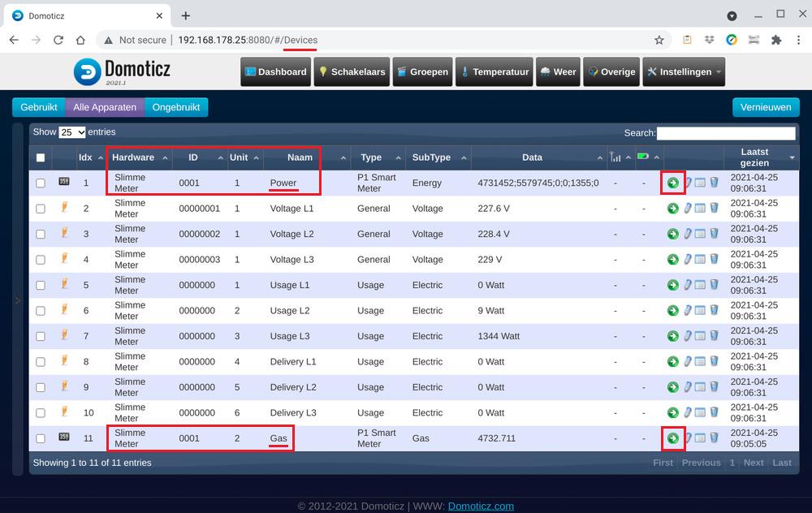This screenshot has height=513, width=812.
Task: Reload the page with the browser refresh icon
Action: (58, 40)
